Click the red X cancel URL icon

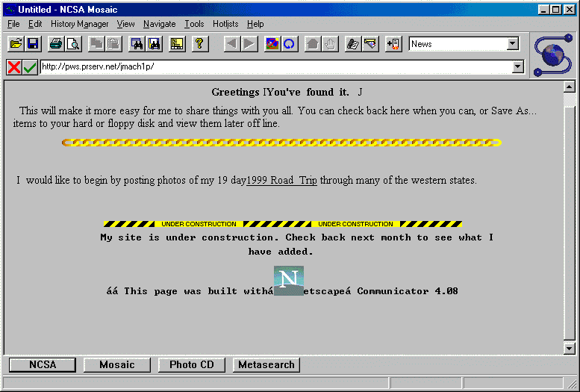tap(14, 67)
